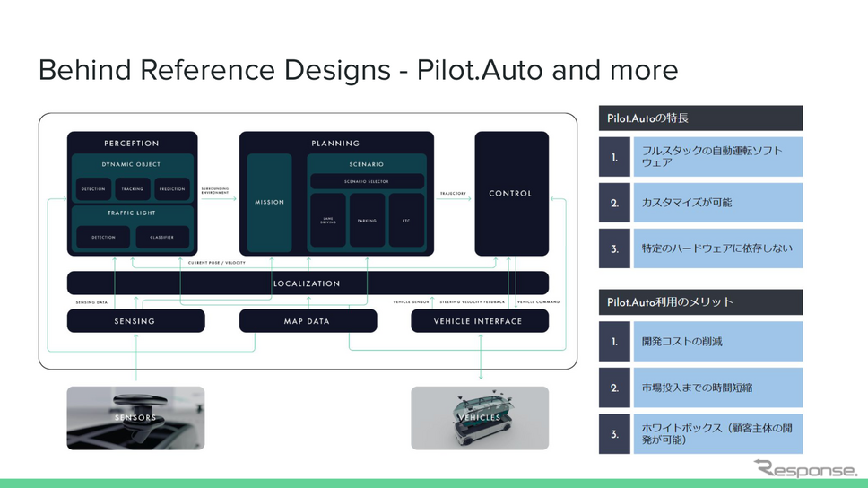
Task: Click the SENSORS image thumbnail
Action: coord(135,418)
